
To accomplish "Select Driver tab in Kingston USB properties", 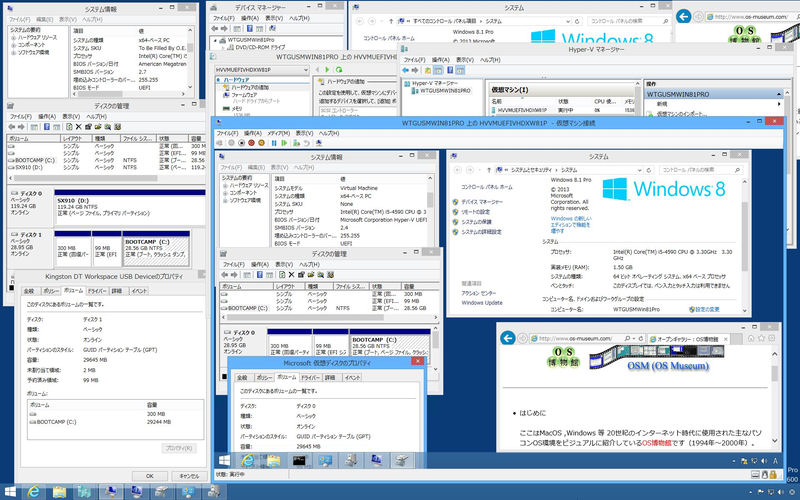I will (96, 291).
